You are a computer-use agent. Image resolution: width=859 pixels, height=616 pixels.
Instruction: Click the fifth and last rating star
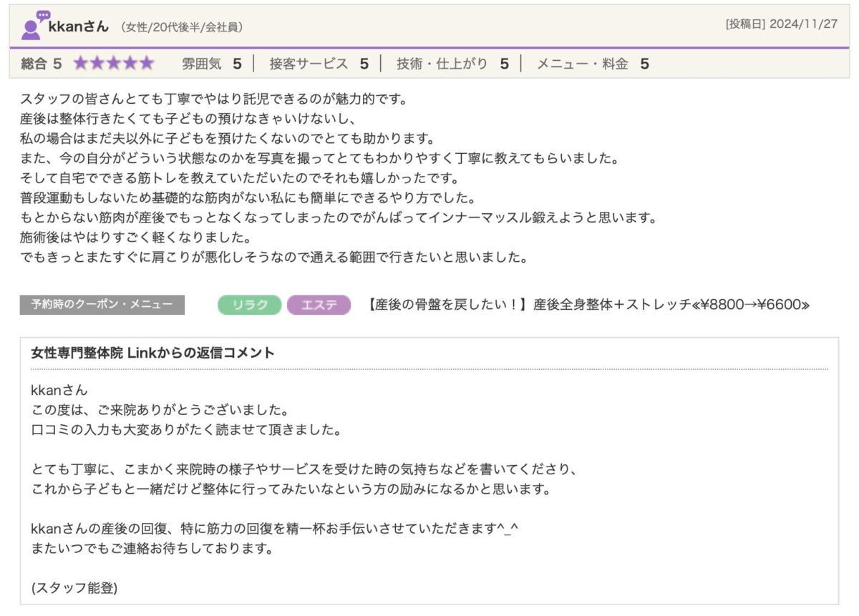tap(147, 64)
